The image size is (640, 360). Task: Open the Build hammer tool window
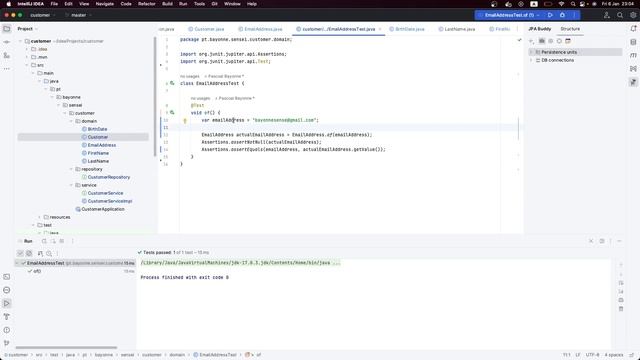7,316
